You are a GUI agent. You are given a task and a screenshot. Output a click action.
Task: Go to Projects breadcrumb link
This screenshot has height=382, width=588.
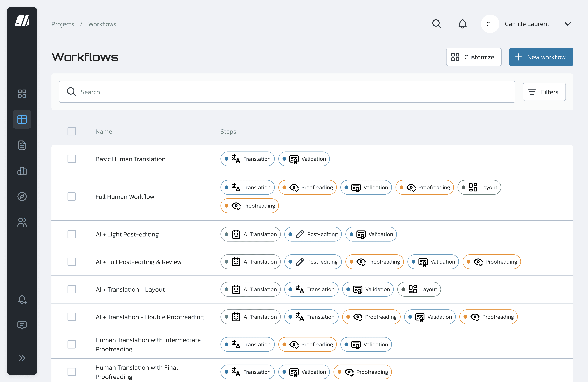(x=63, y=24)
